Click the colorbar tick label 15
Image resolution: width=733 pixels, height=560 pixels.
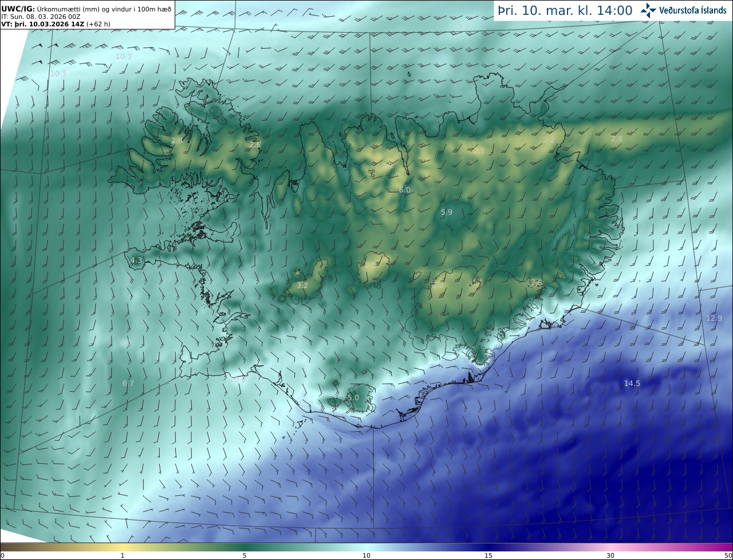488,555
